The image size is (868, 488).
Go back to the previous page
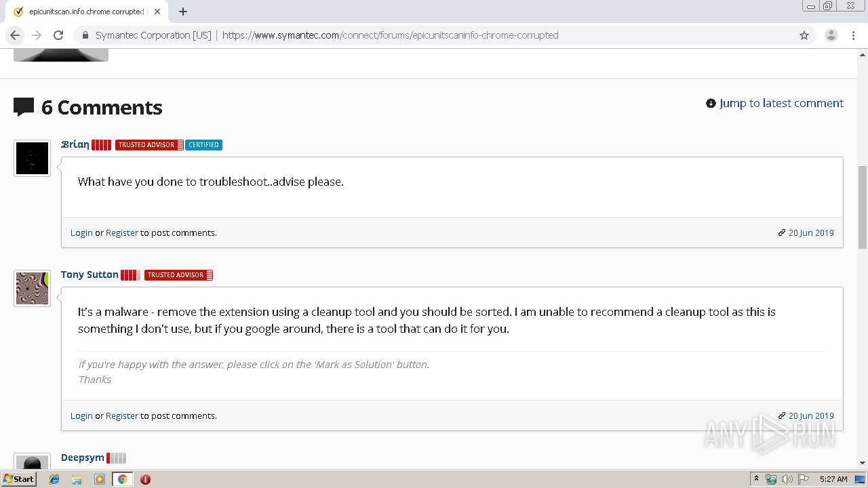(x=15, y=35)
